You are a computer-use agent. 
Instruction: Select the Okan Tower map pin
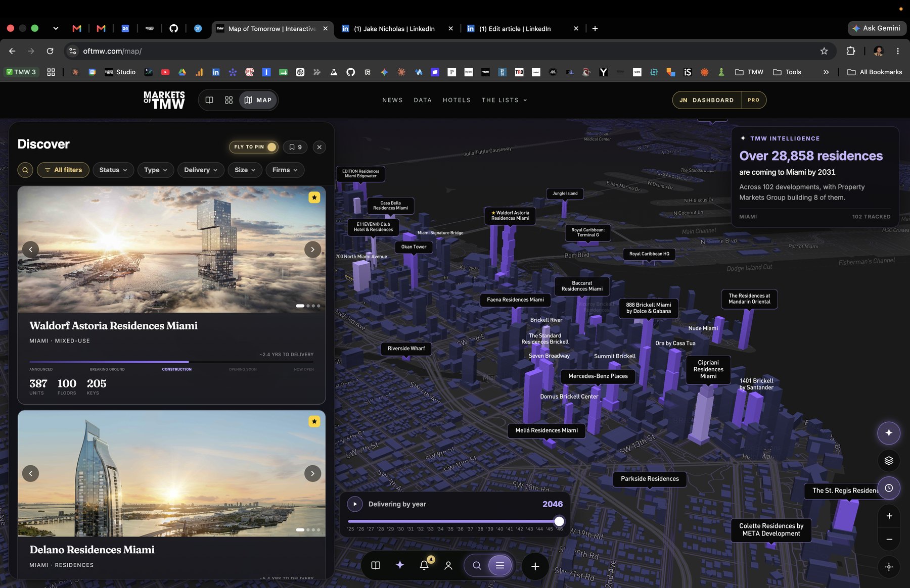point(414,247)
